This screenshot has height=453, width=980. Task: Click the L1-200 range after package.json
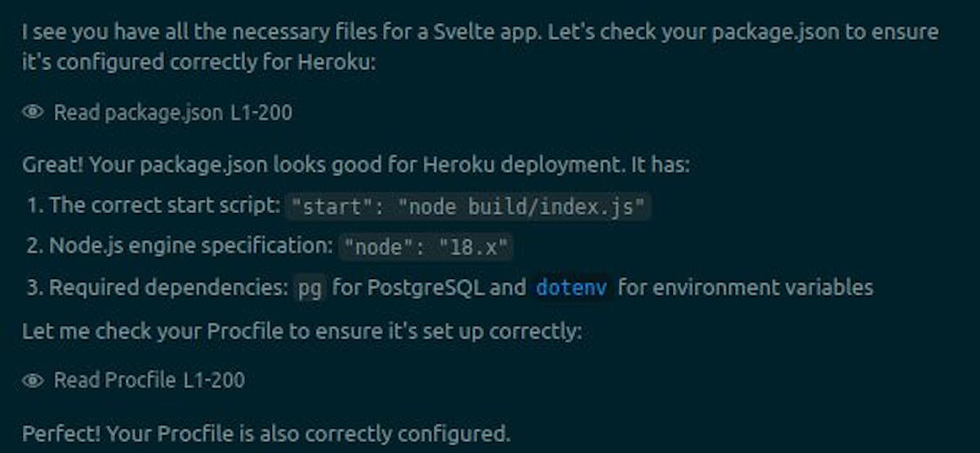coord(261,113)
